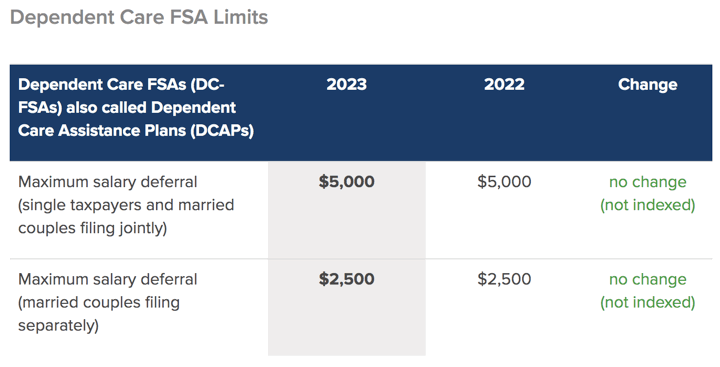Click the bold $2,500 value for 2023
720x367 pixels.
(x=347, y=279)
